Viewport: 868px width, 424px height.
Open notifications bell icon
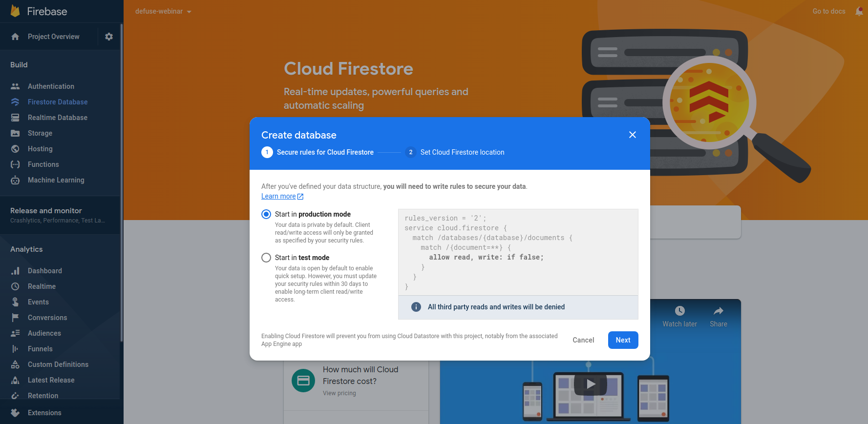click(x=859, y=11)
